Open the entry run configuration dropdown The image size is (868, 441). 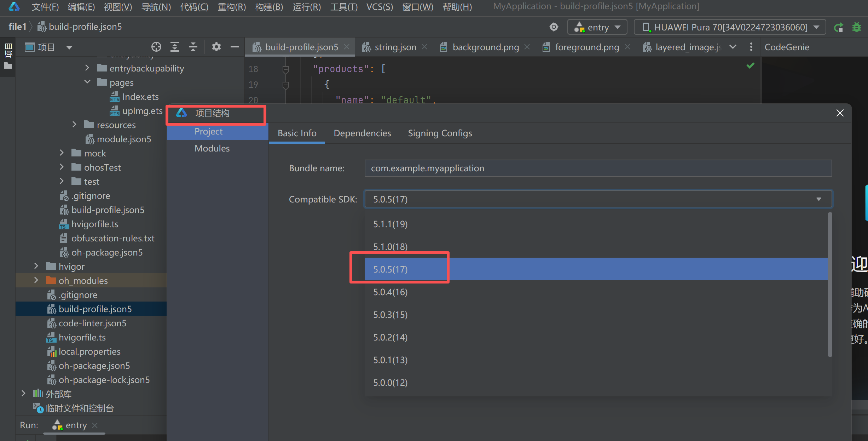pos(597,27)
